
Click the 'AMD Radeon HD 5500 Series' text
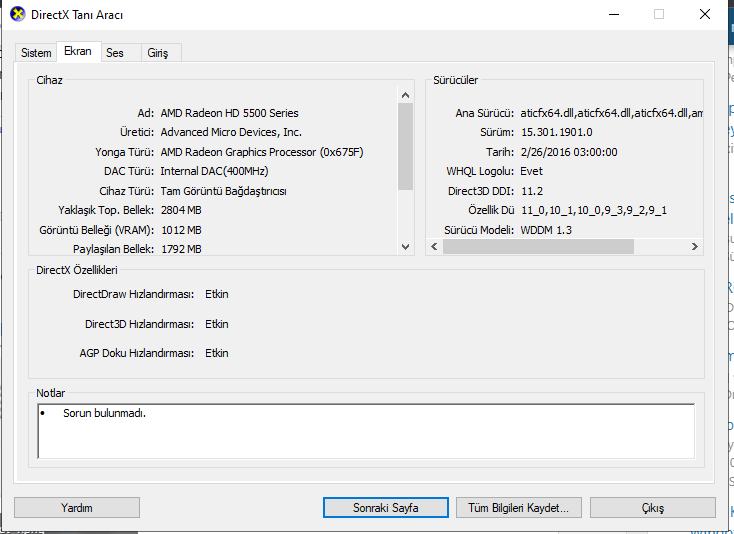(229, 113)
